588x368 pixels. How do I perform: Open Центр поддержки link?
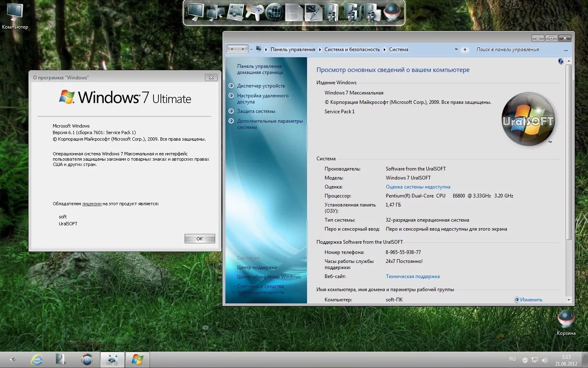(x=257, y=267)
